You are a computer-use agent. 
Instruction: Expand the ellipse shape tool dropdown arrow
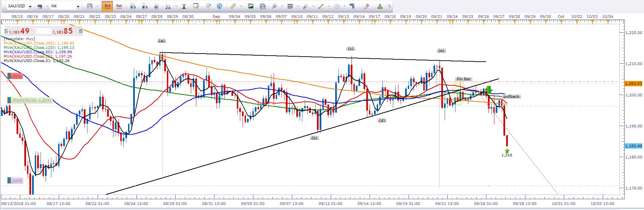344,6
